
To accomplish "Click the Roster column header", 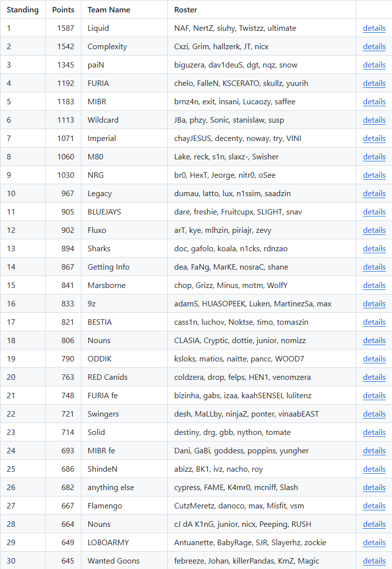I will (x=186, y=10).
